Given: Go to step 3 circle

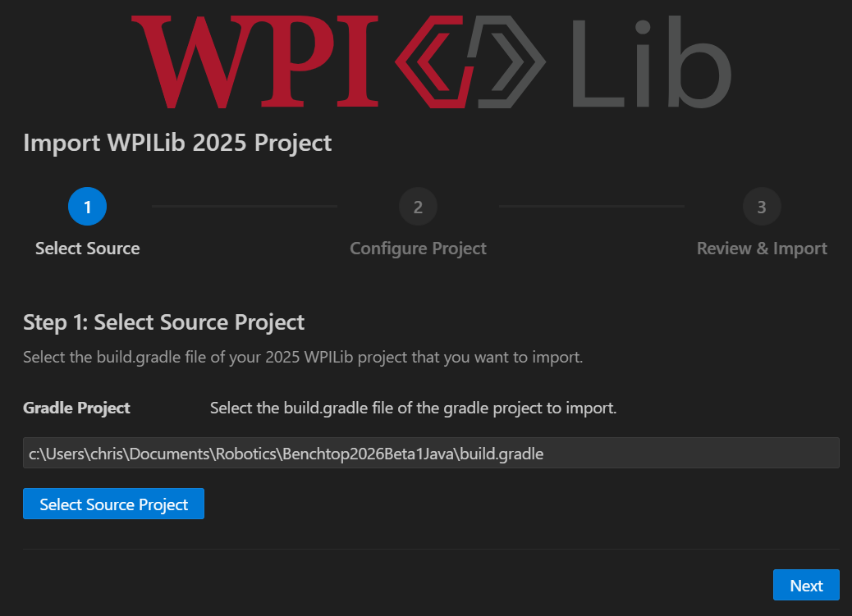Looking at the screenshot, I should (762, 207).
